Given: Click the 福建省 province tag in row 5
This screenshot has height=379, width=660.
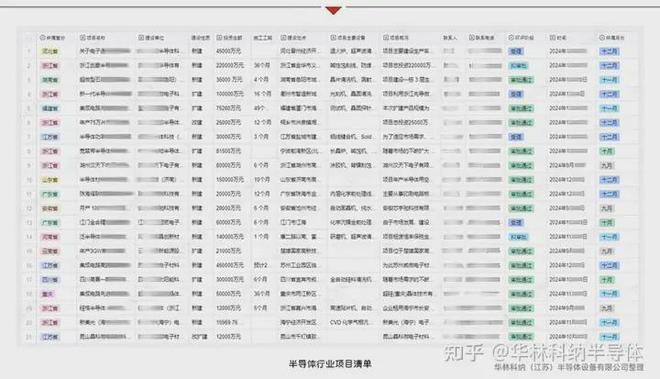Looking at the screenshot, I should [x=50, y=108].
